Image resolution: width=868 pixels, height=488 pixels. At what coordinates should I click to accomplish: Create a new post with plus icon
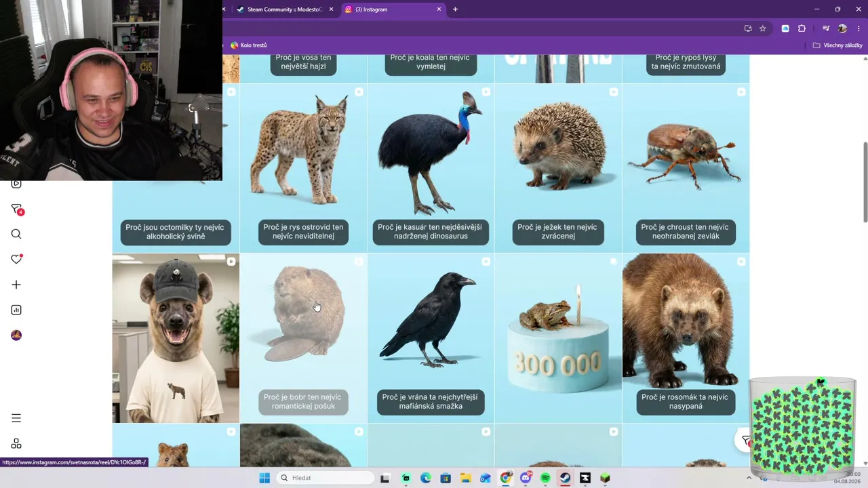[x=16, y=285]
